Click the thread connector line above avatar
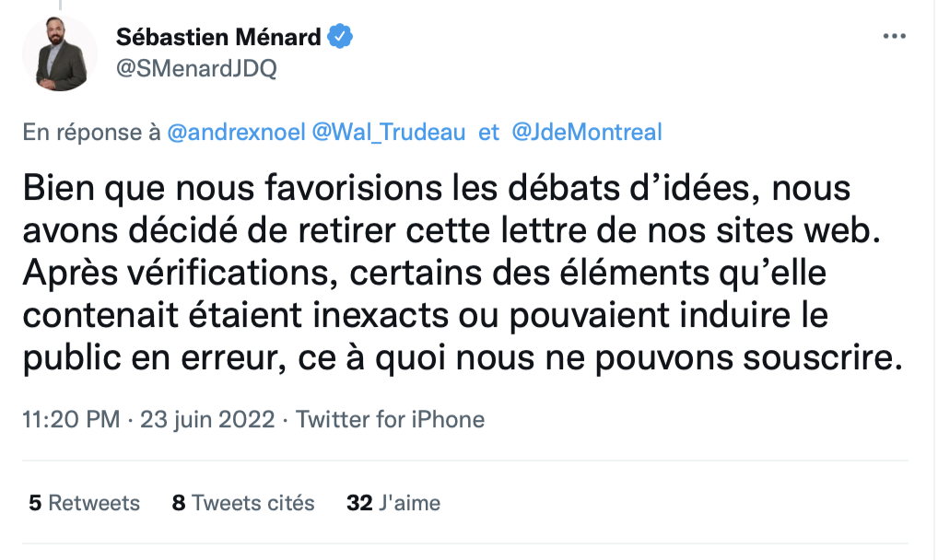This screenshot has height=560, width=938. point(60,6)
